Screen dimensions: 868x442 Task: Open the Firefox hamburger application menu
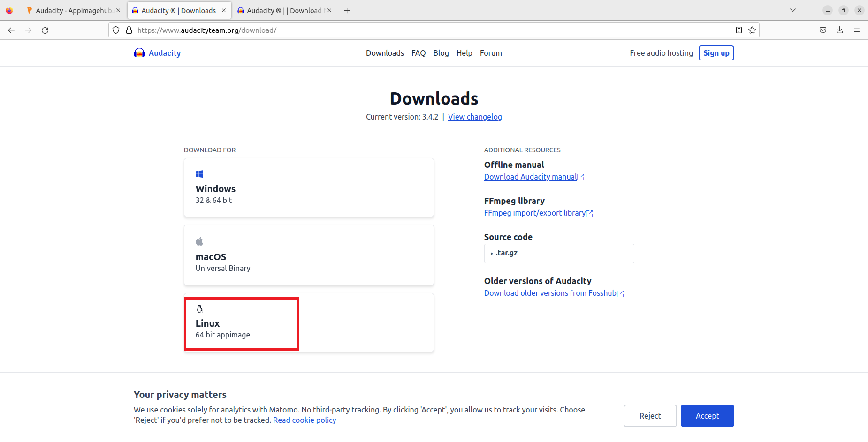(856, 30)
